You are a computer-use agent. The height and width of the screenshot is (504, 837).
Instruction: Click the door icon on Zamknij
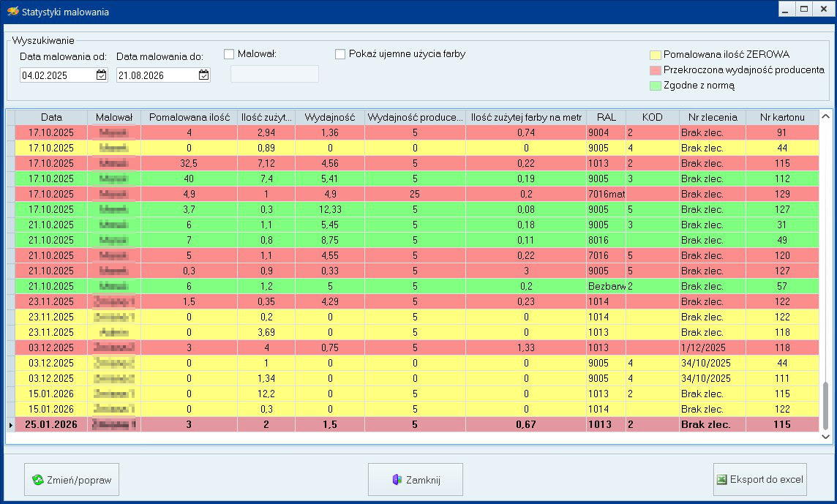point(397,479)
